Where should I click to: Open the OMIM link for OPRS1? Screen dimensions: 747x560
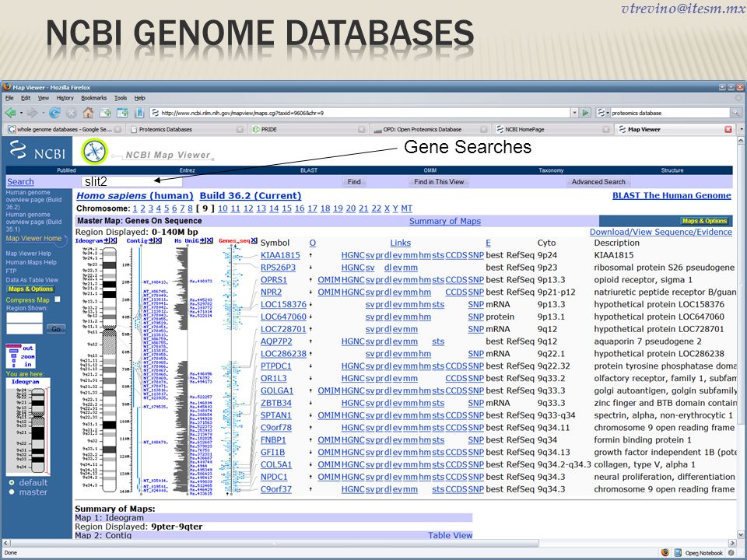[x=328, y=280]
